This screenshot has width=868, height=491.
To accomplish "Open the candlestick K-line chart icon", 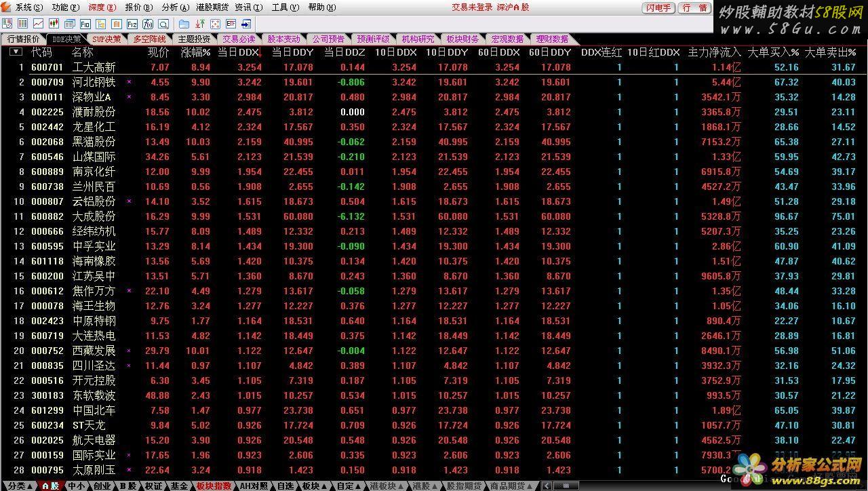I will (54, 24).
